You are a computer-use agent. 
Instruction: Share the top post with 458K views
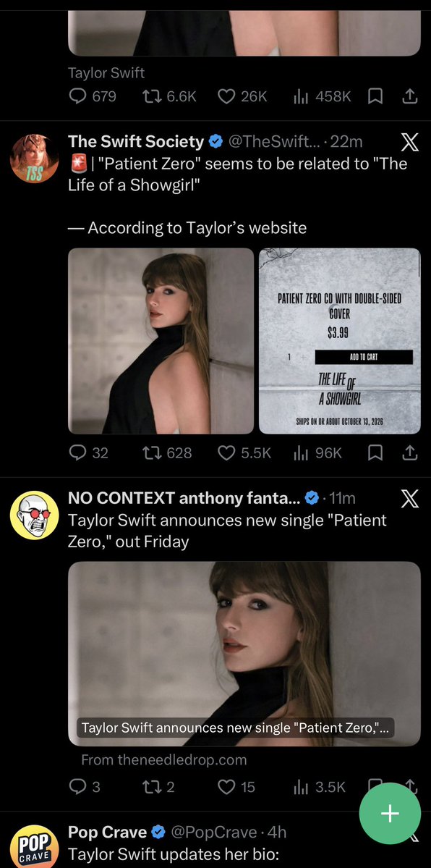click(409, 96)
